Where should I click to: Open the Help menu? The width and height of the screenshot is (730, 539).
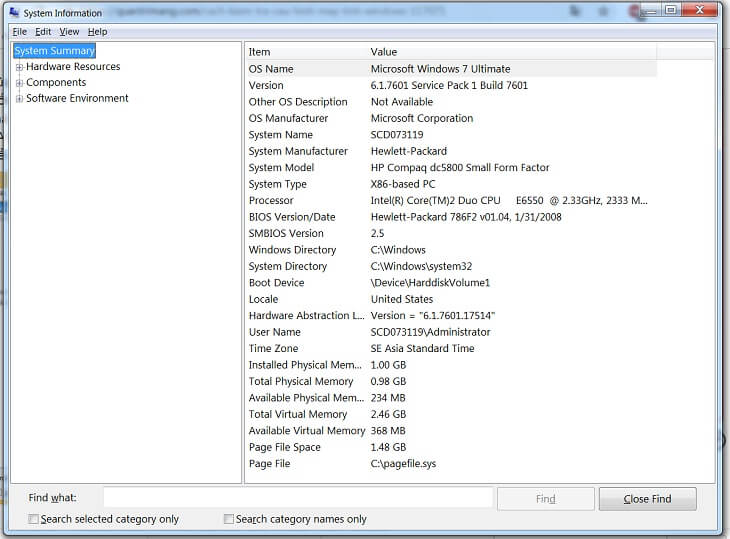coord(97,32)
